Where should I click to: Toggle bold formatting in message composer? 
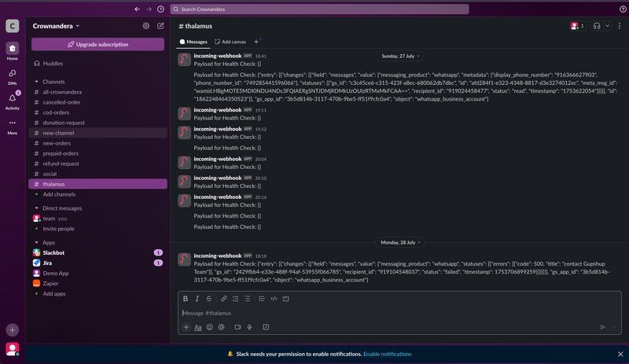click(x=186, y=299)
